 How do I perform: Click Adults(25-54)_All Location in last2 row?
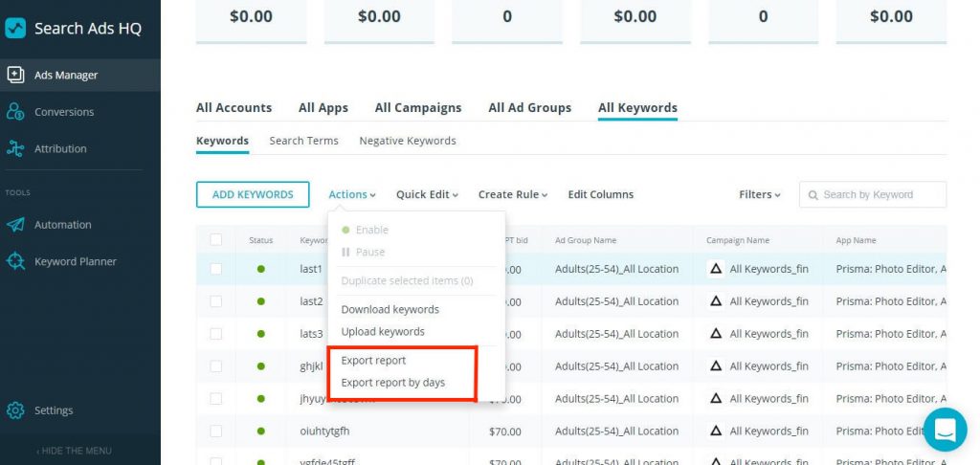pos(616,301)
